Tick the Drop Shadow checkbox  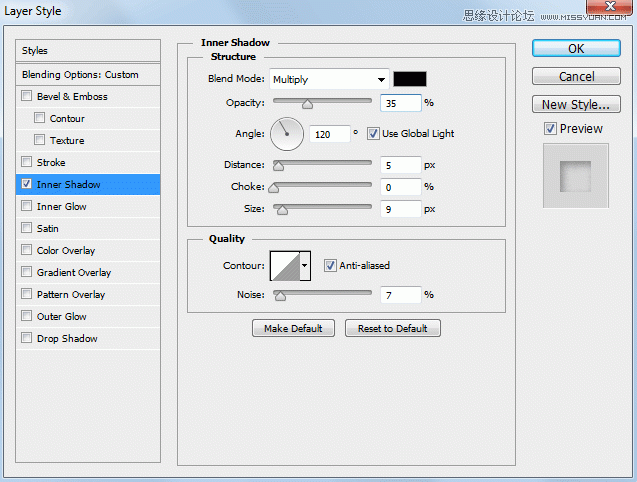pos(26,337)
